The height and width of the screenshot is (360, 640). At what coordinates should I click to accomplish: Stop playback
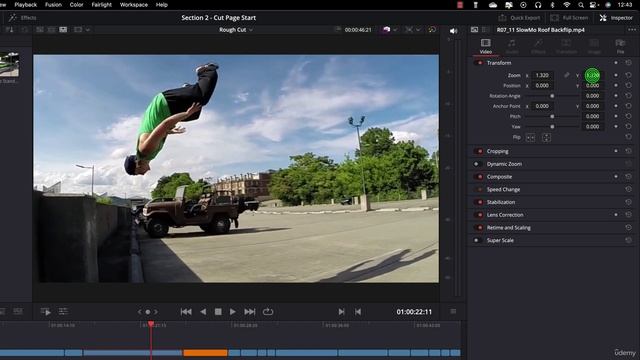(218, 312)
